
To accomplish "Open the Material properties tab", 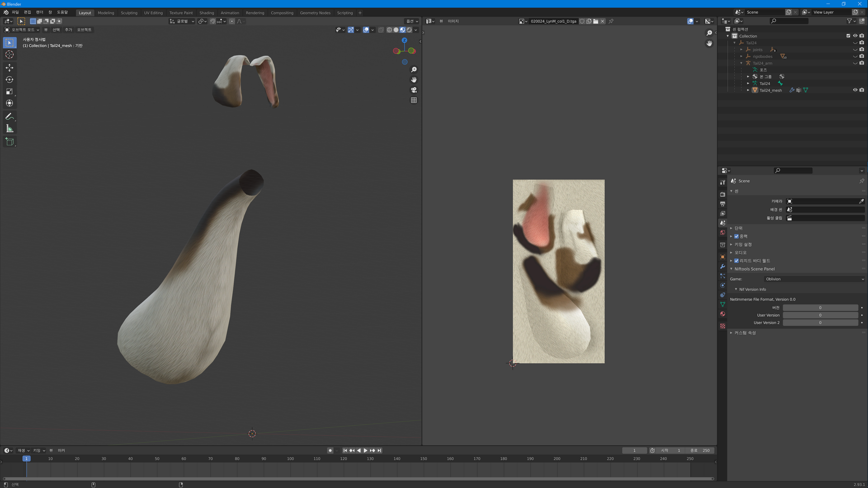I will pos(722,314).
